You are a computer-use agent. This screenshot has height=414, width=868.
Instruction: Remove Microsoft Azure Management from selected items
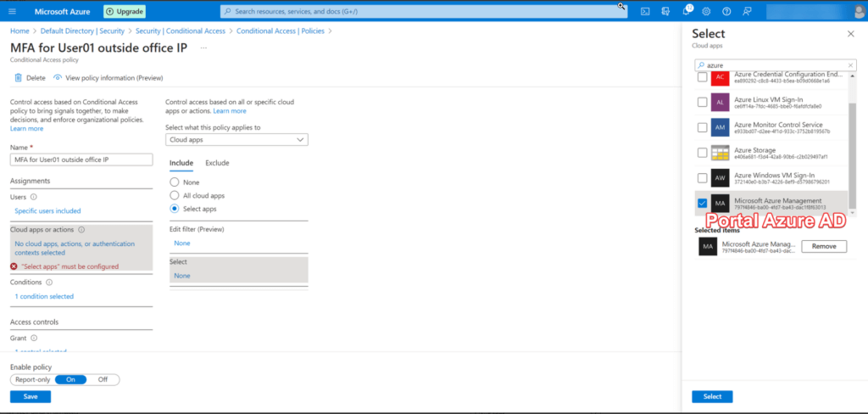coord(824,246)
